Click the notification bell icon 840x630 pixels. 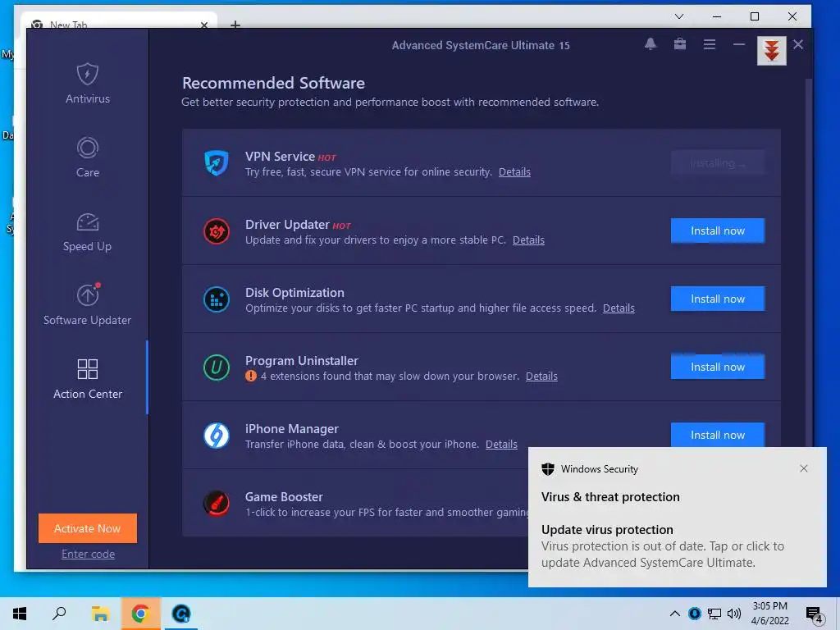point(651,44)
